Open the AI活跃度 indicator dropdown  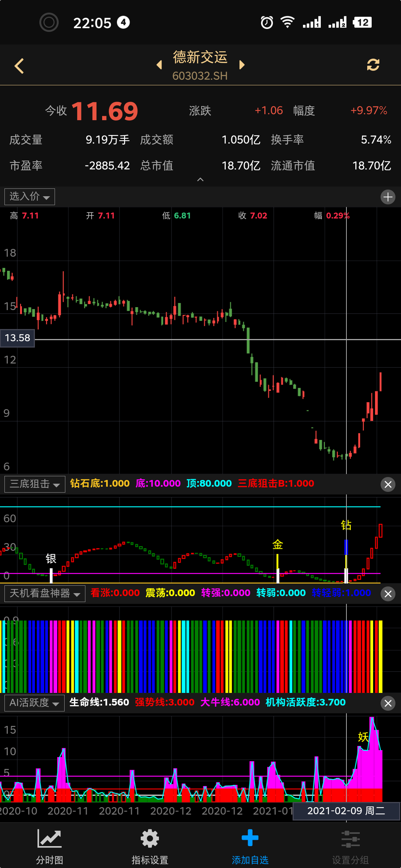click(x=35, y=703)
